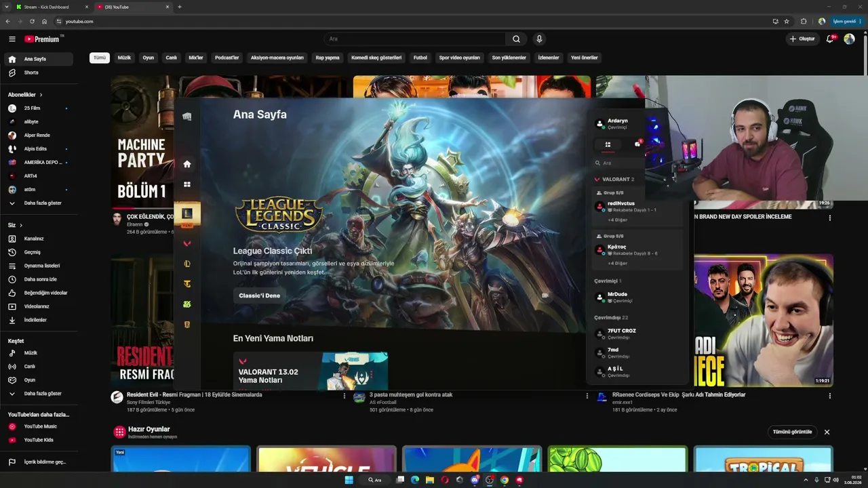868x488 pixels.
Task: Open the Windows Start menu
Action: coord(349,480)
